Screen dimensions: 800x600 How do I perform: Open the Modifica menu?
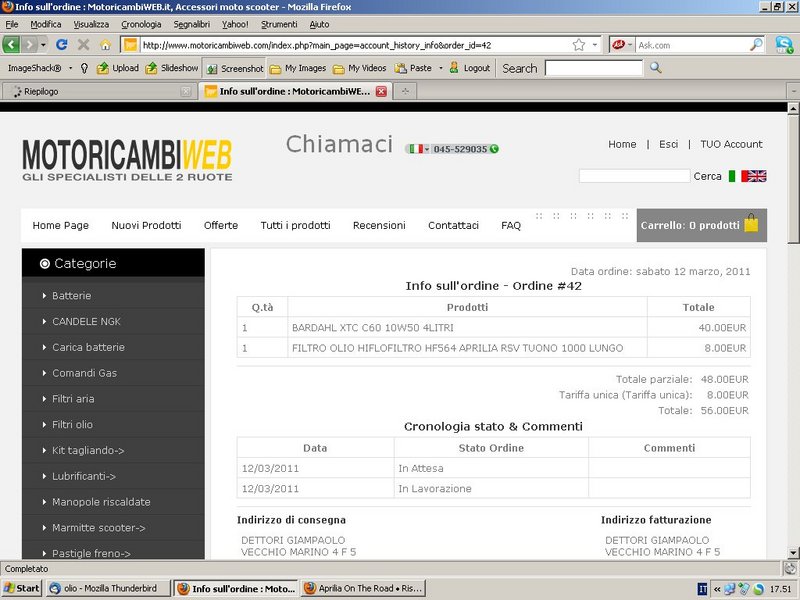point(46,24)
